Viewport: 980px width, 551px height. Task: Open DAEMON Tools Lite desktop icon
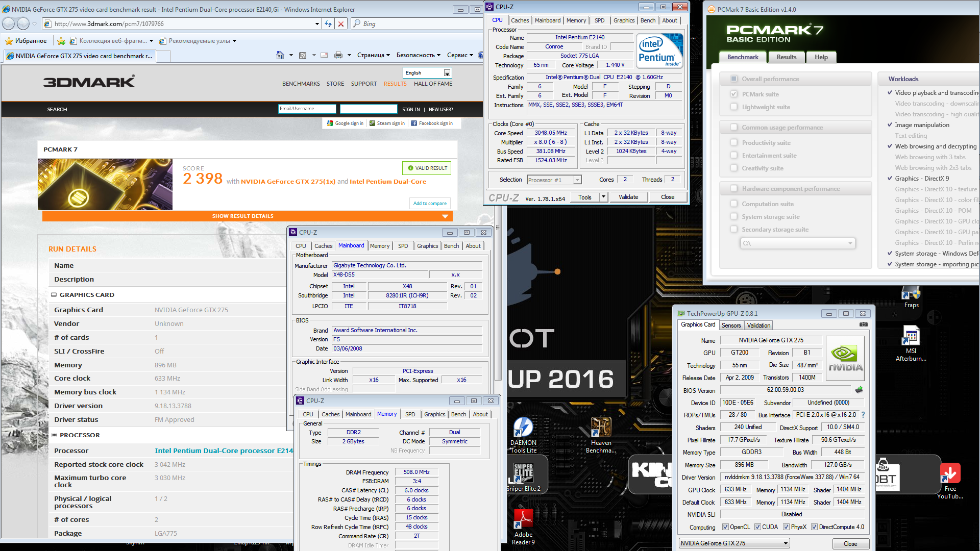click(523, 435)
